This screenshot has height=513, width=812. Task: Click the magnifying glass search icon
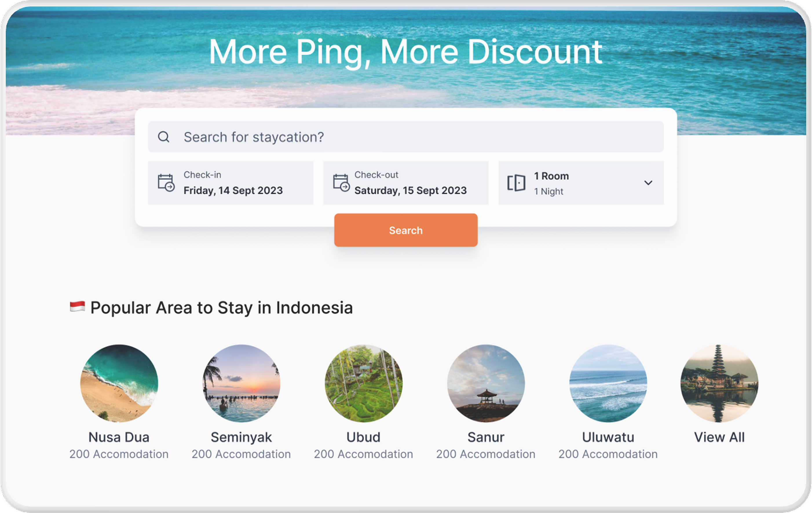pos(164,137)
